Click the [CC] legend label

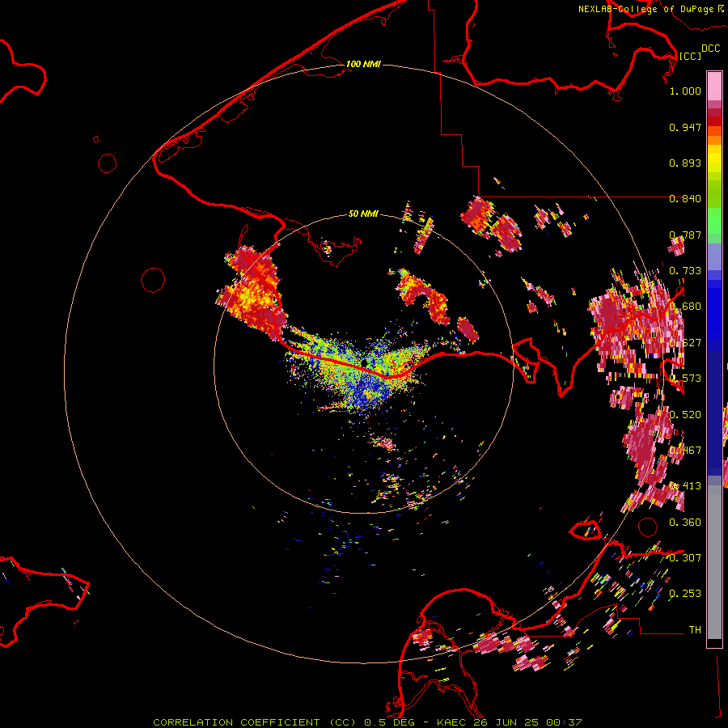[x=690, y=56]
